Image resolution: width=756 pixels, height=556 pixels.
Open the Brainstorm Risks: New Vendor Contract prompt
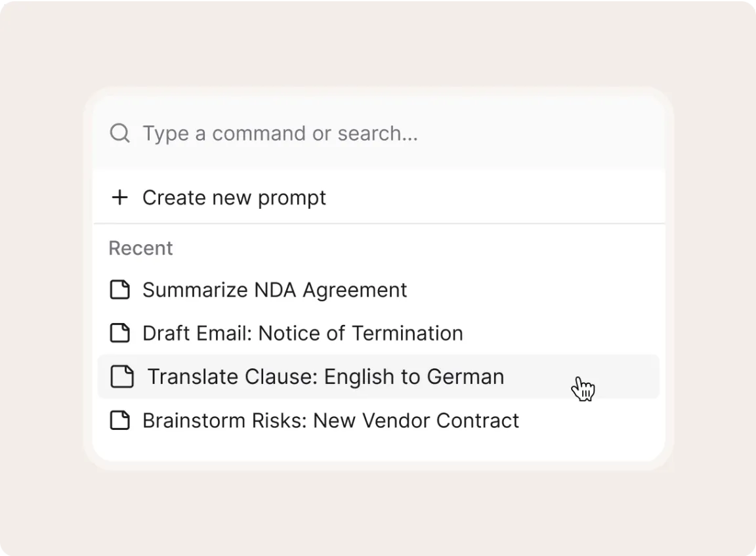[331, 420]
